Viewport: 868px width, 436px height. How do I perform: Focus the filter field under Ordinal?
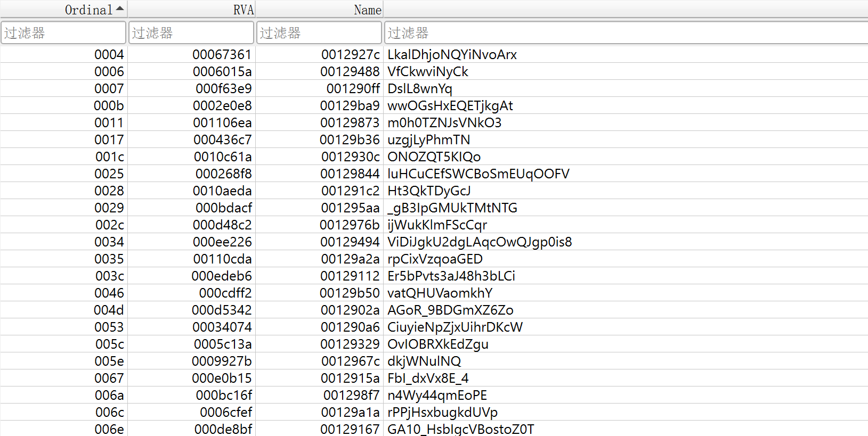point(63,33)
